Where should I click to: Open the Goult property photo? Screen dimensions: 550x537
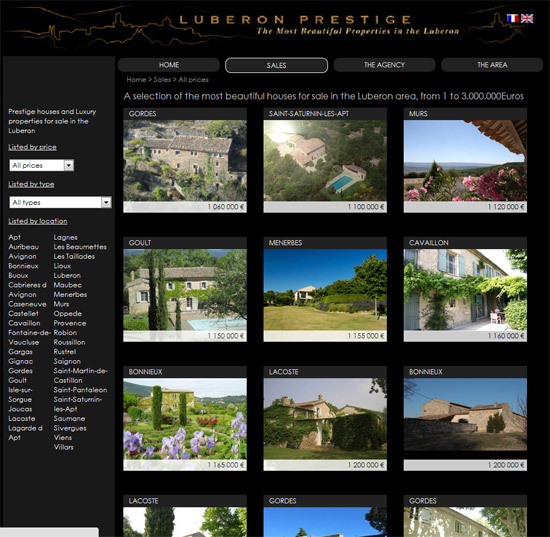[x=185, y=289]
